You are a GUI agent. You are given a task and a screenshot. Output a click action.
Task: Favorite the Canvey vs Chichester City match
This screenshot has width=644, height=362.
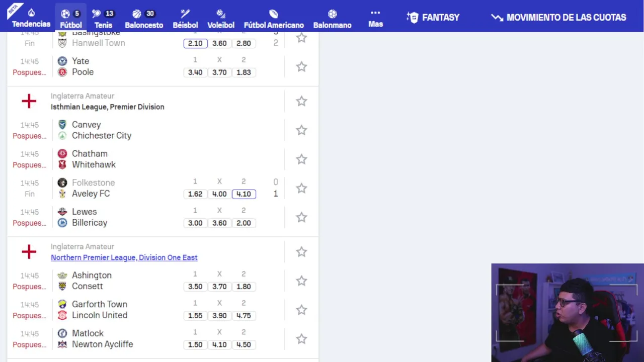[301, 130]
